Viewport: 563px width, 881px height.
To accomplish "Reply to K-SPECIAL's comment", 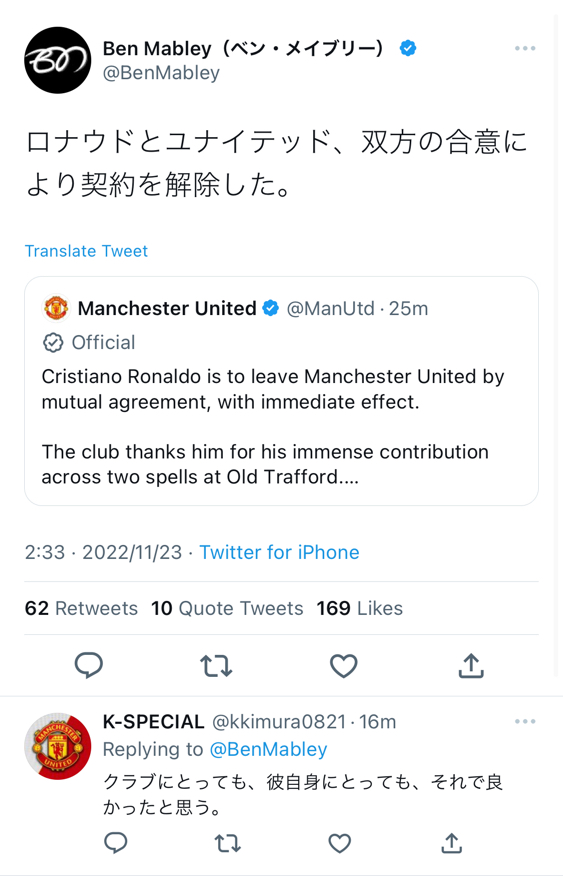I will point(116,843).
